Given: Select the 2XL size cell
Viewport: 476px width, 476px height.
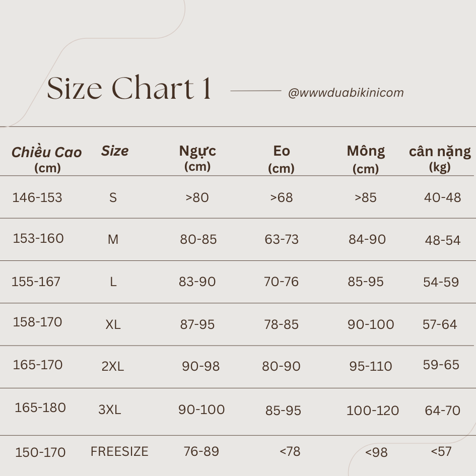Looking at the screenshot, I should click(x=113, y=367).
